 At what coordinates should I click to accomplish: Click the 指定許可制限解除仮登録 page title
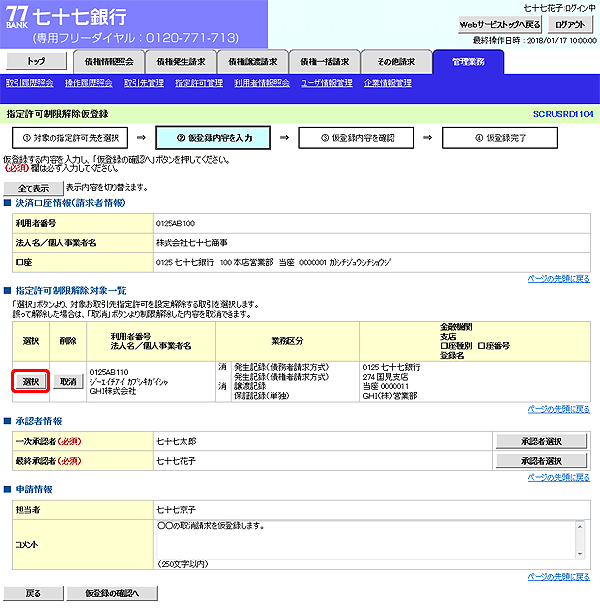[57, 114]
